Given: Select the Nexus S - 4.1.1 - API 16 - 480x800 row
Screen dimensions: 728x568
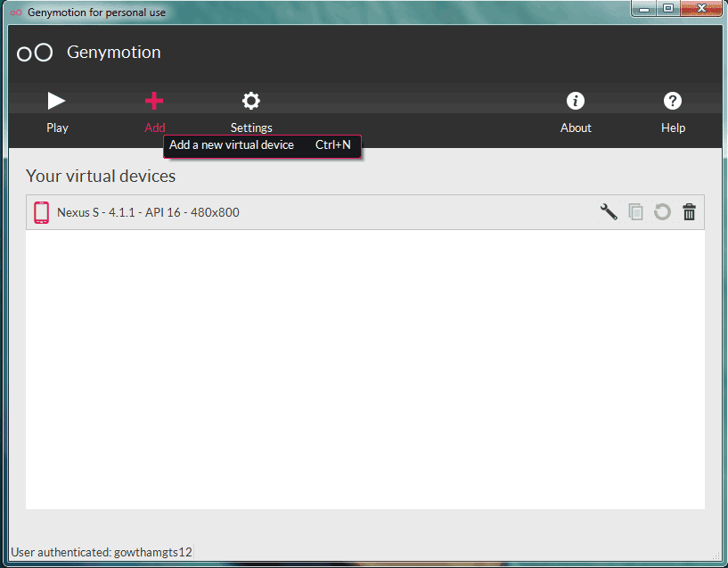Looking at the screenshot, I should coord(365,212).
